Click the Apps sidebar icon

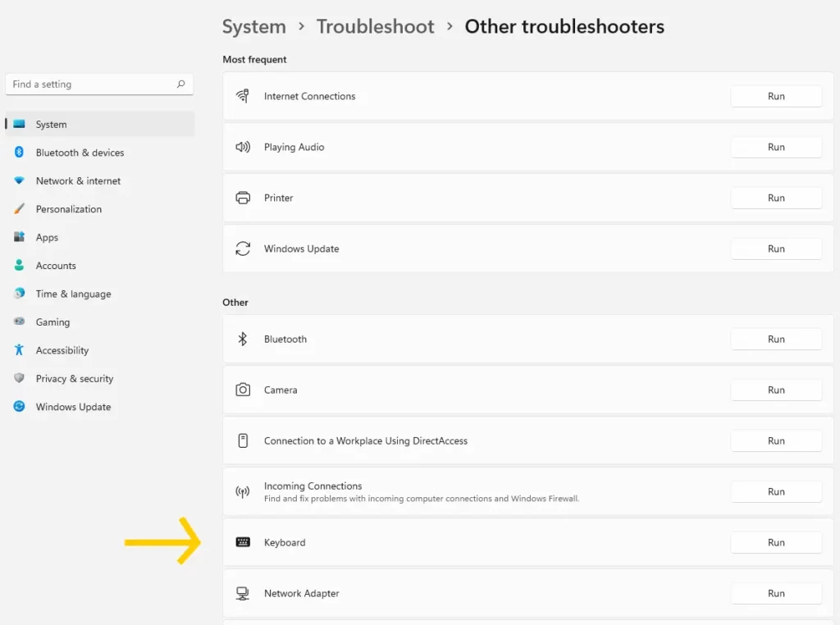[x=20, y=237]
